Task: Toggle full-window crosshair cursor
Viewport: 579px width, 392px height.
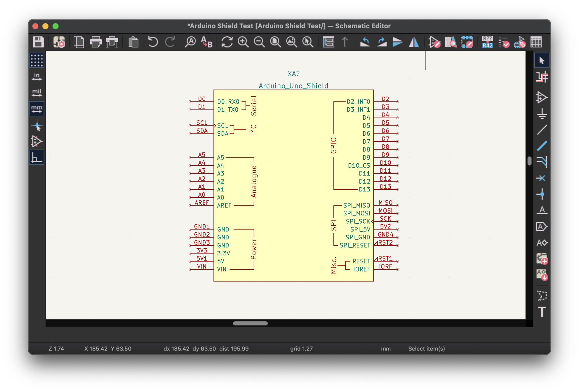Action: (37, 125)
